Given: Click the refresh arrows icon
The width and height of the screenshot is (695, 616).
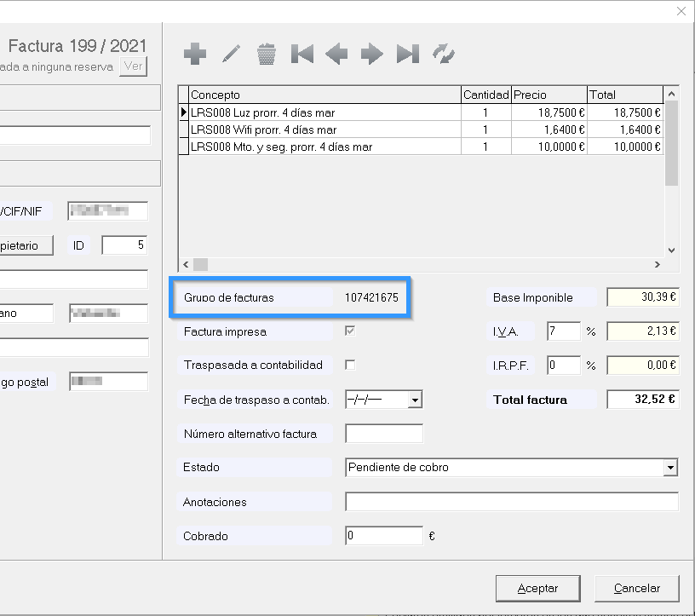Looking at the screenshot, I should [443, 55].
